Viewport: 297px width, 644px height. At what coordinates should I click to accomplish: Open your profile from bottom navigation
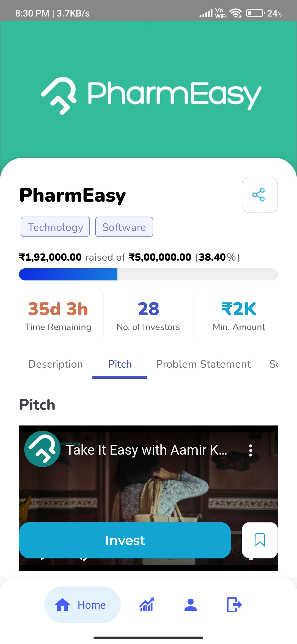coord(191,605)
